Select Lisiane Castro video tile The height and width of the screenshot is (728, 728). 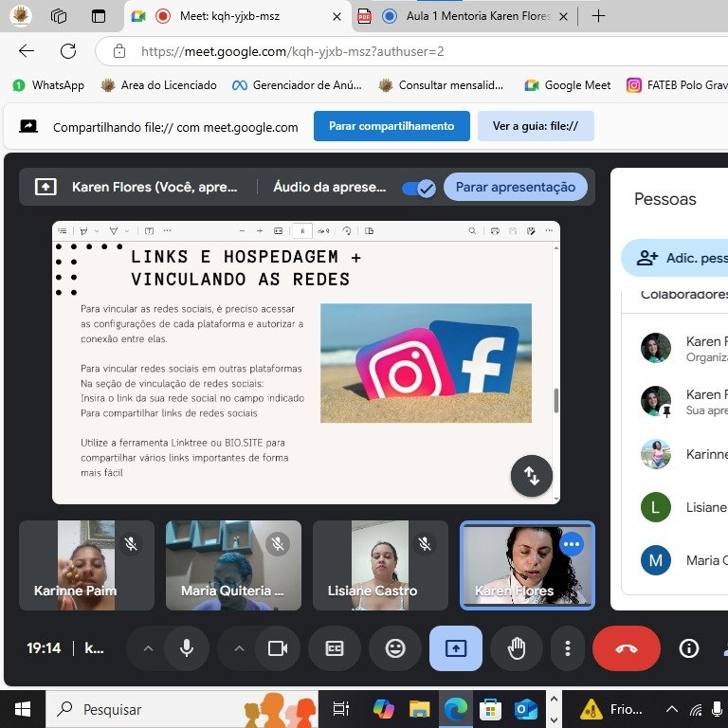pos(380,565)
